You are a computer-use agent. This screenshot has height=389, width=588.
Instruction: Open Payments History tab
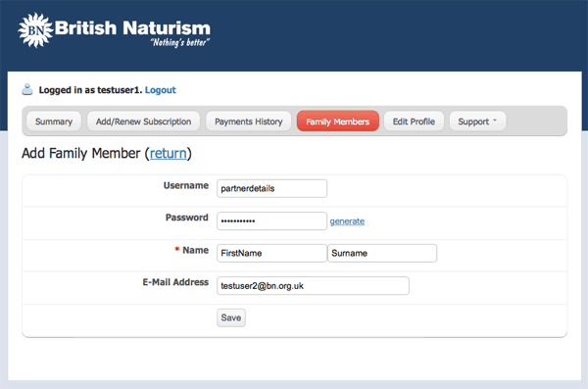248,122
